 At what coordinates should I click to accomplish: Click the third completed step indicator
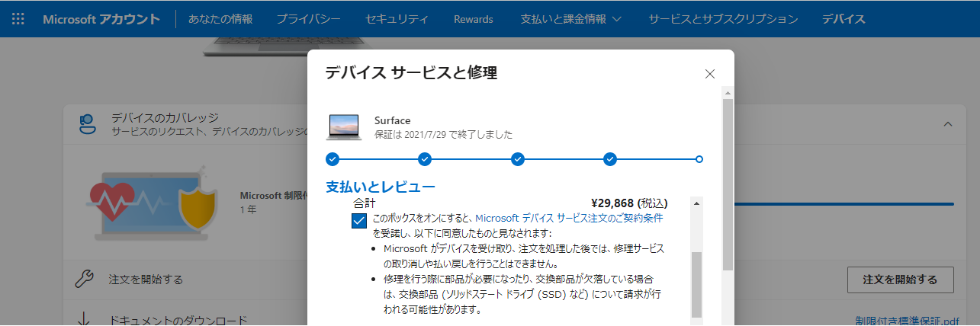click(517, 159)
